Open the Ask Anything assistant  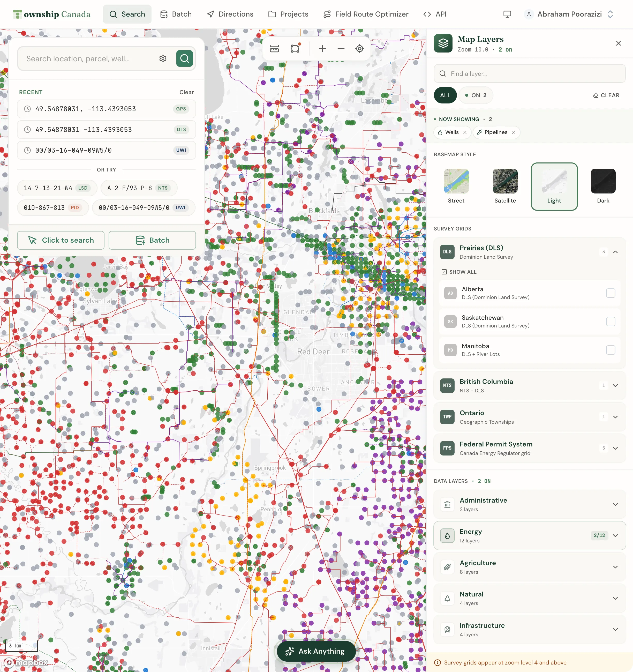tap(316, 651)
